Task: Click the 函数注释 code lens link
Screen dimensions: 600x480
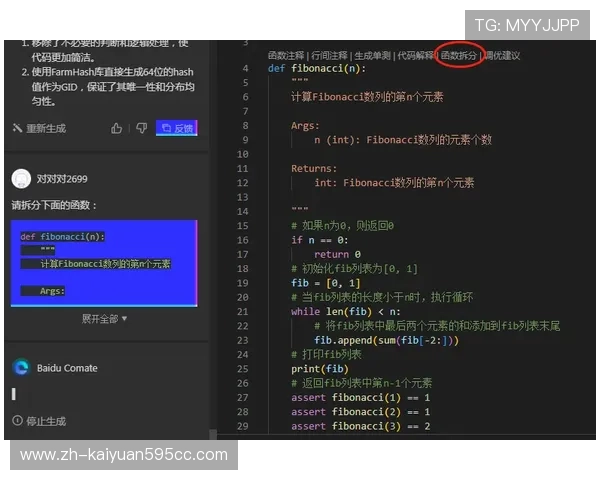Action: pyautogui.click(x=287, y=55)
